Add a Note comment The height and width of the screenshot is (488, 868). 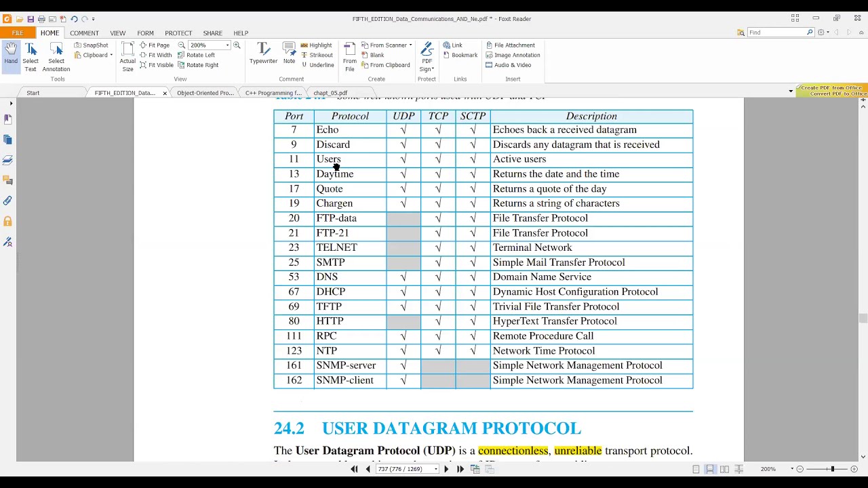tap(289, 54)
